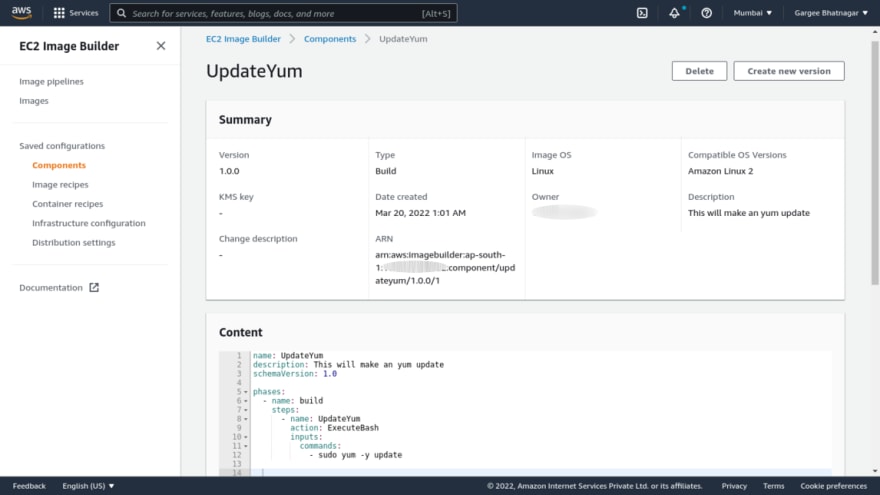Click the scrollbar up arrow
Screen dimensions: 880x495
click(875, 32)
